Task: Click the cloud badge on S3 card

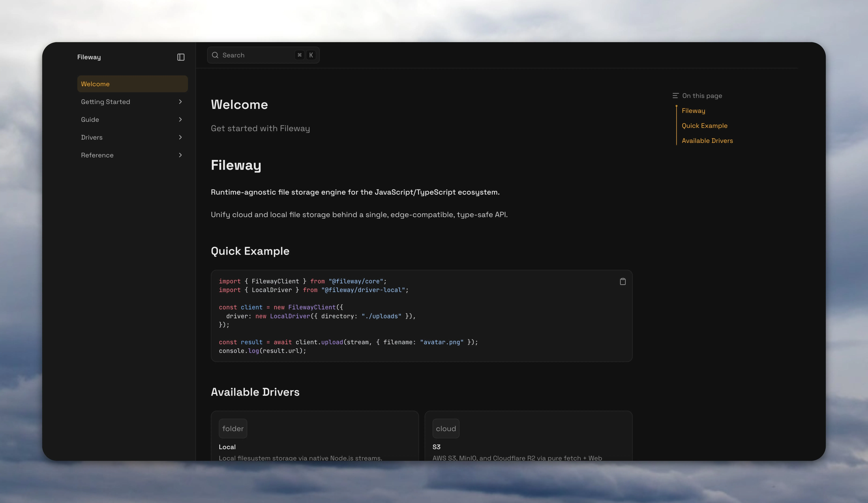Action: (x=446, y=429)
